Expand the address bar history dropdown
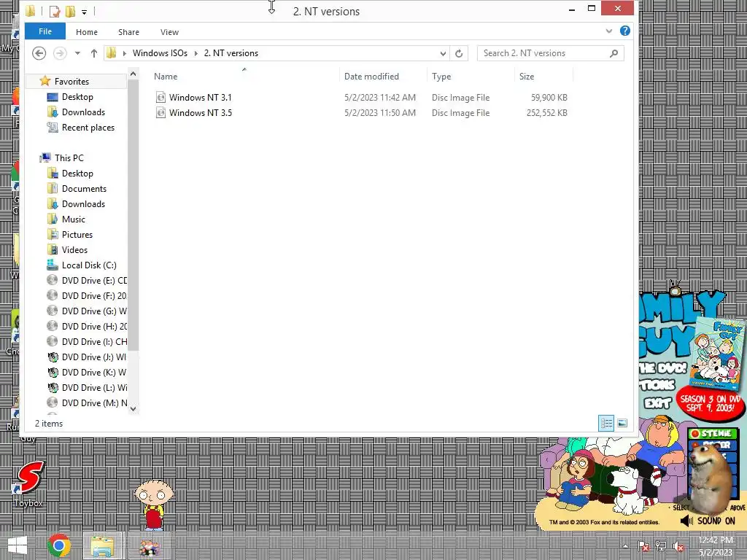Viewport: 747px width, 560px height. [443, 53]
